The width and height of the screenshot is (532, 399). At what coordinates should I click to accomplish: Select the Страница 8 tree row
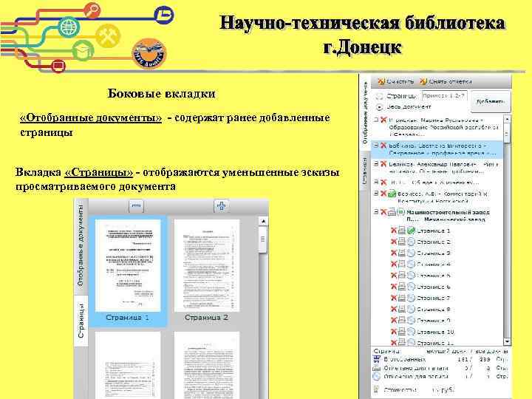click(433, 310)
